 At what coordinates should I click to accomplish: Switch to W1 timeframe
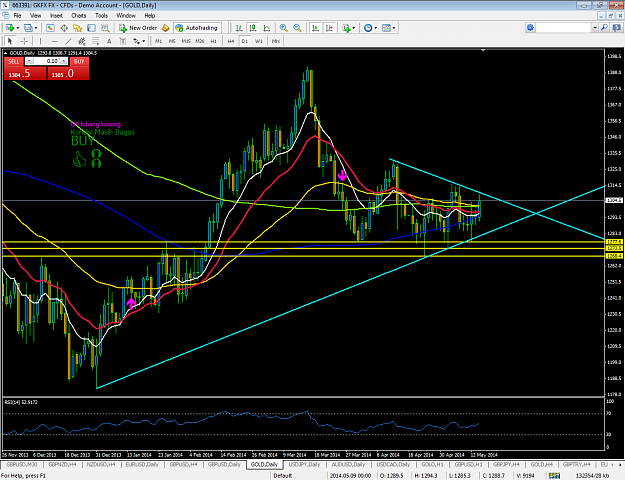click(259, 41)
